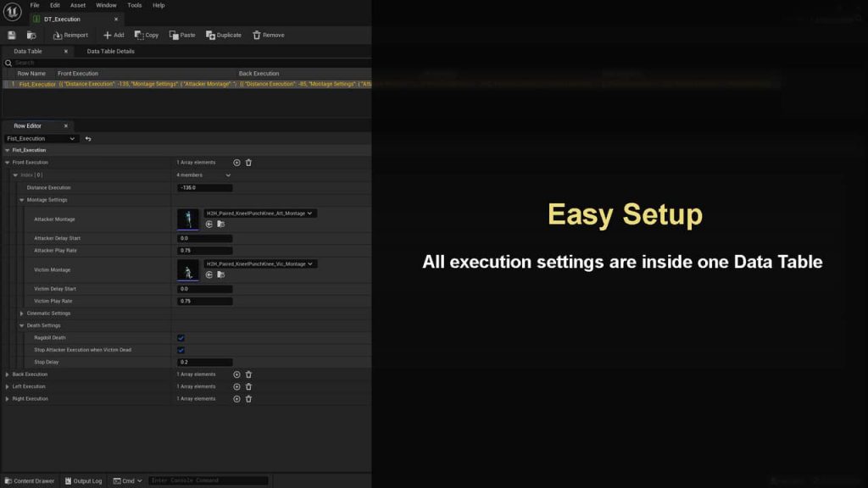The height and width of the screenshot is (488, 868).
Task: Open the Asset menu
Action: (78, 6)
